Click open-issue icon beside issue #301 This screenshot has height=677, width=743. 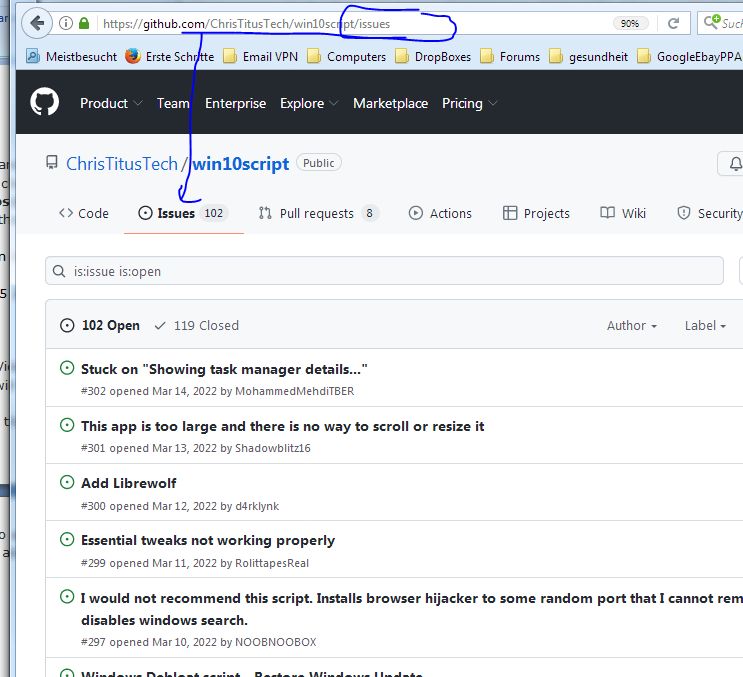click(x=67, y=425)
